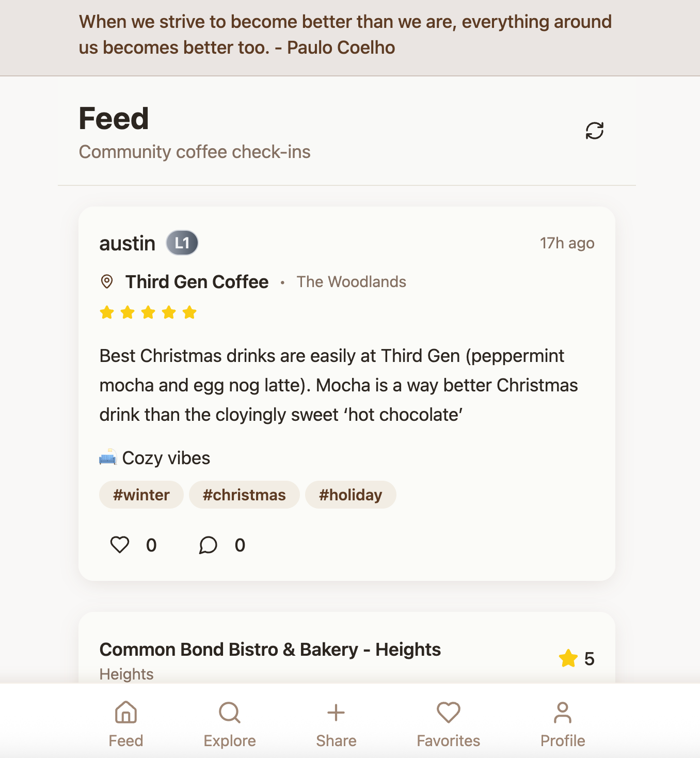This screenshot has width=700, height=758.
Task: Open austin's user profile
Action: click(128, 243)
